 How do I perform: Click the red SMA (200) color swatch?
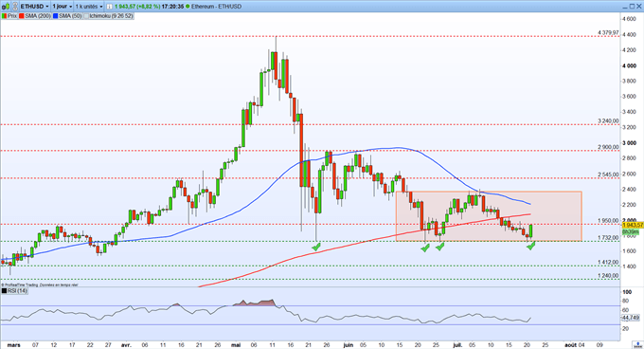pos(22,16)
